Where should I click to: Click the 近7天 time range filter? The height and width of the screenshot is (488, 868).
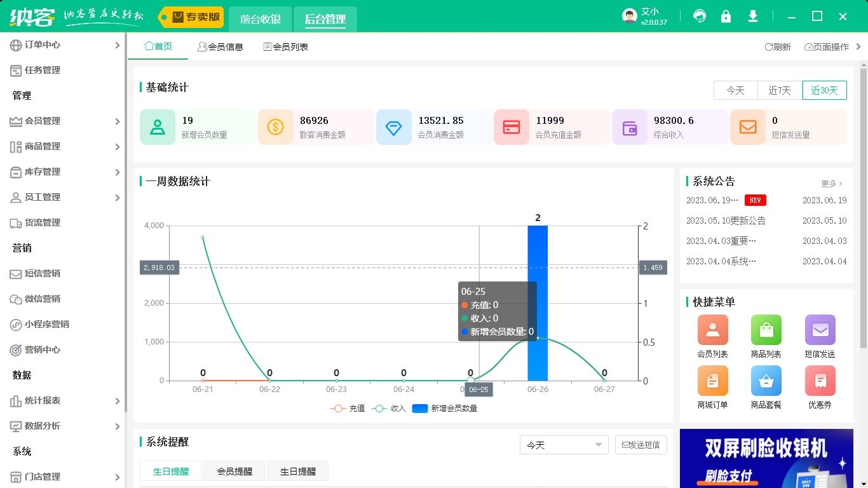tap(780, 90)
